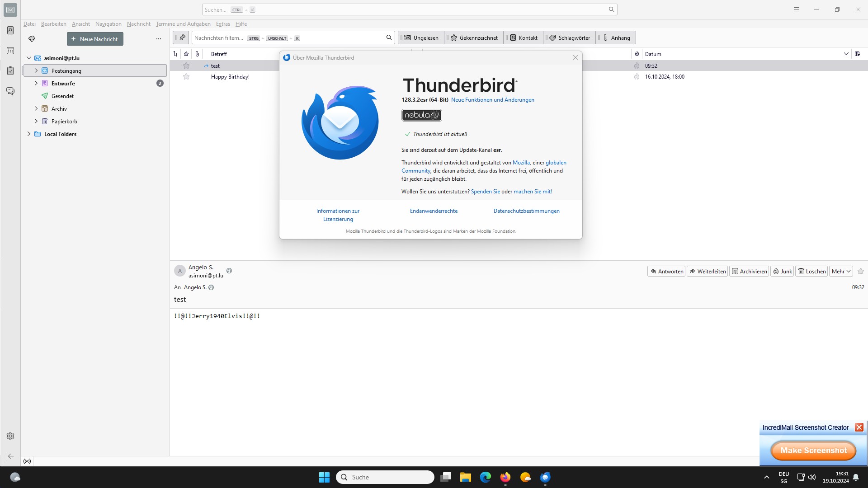Collapse the spaces toolbar arrow icon
868x488 pixels.
pos(10,456)
